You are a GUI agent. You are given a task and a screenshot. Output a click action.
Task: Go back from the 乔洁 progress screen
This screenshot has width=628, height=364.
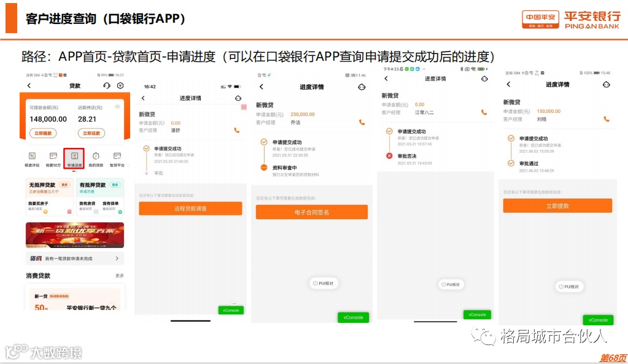point(261,87)
